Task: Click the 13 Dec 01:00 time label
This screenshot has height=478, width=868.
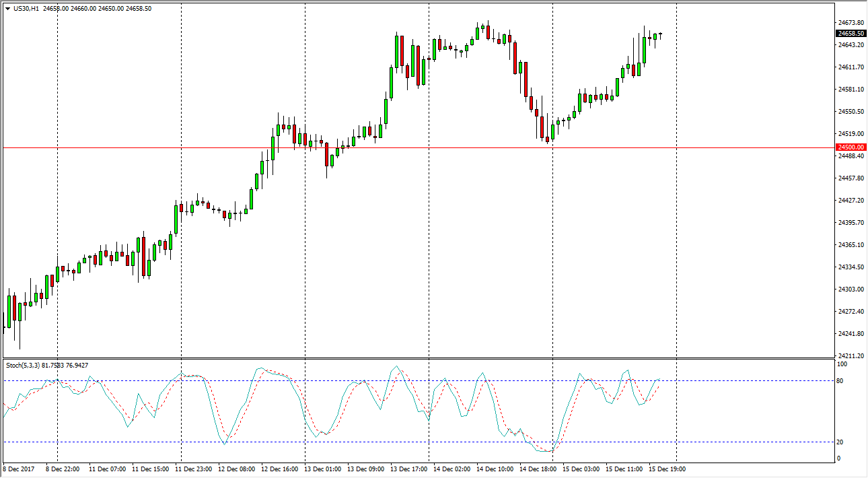Action: 322,469
